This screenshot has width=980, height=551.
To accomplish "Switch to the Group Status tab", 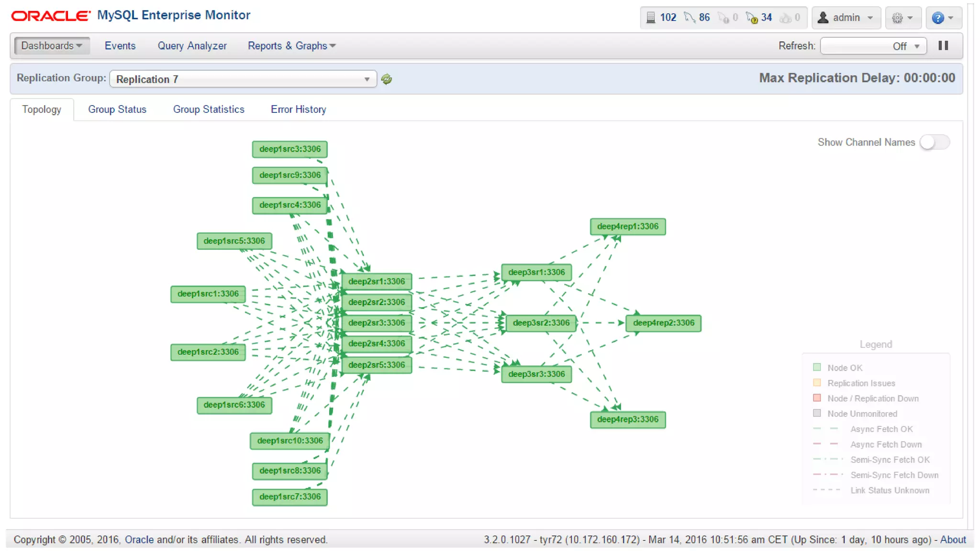I will [117, 110].
